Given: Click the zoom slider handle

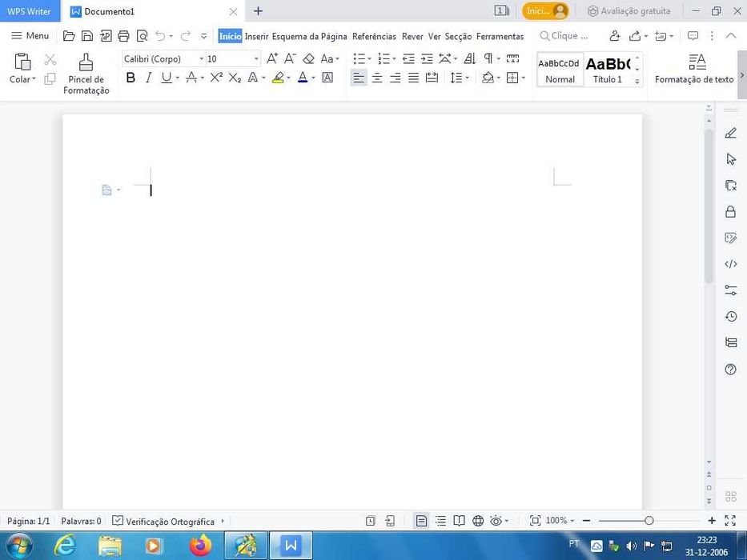Looking at the screenshot, I should tap(649, 521).
